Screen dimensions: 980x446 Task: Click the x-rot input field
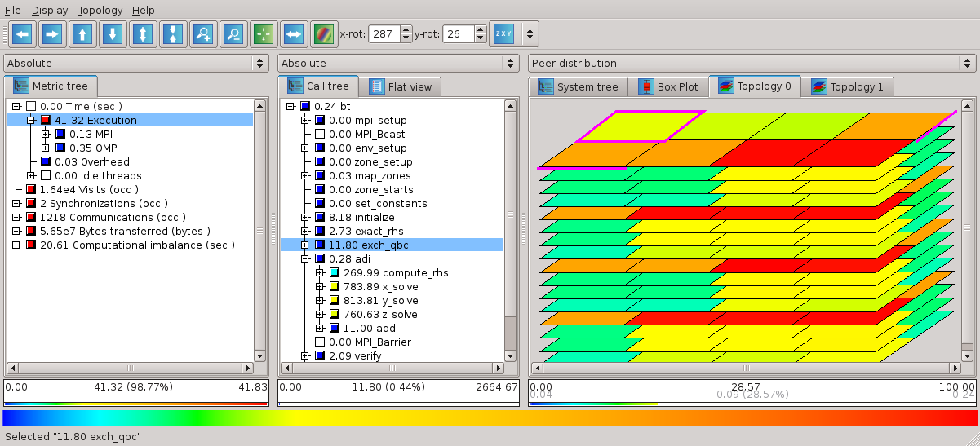384,34
